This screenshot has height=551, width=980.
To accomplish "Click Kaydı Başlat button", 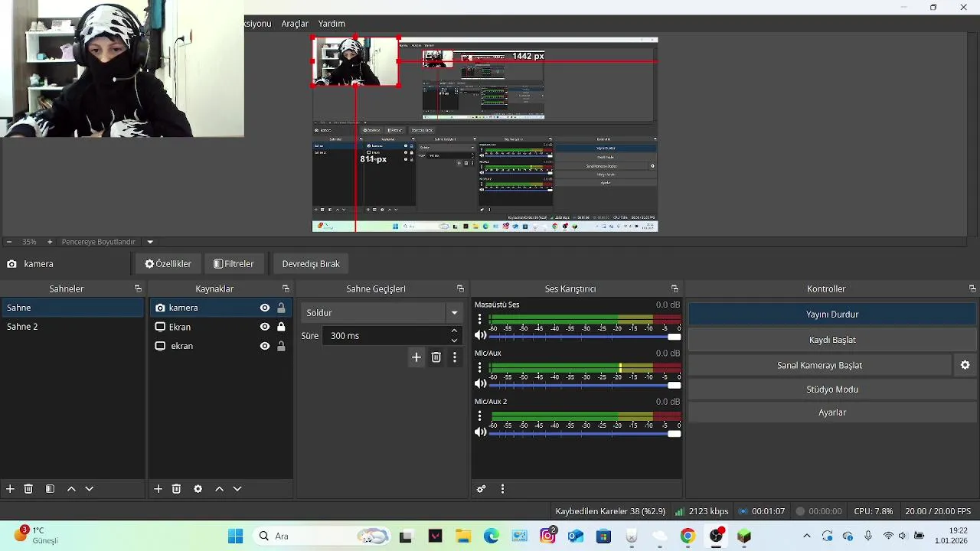I will (832, 340).
